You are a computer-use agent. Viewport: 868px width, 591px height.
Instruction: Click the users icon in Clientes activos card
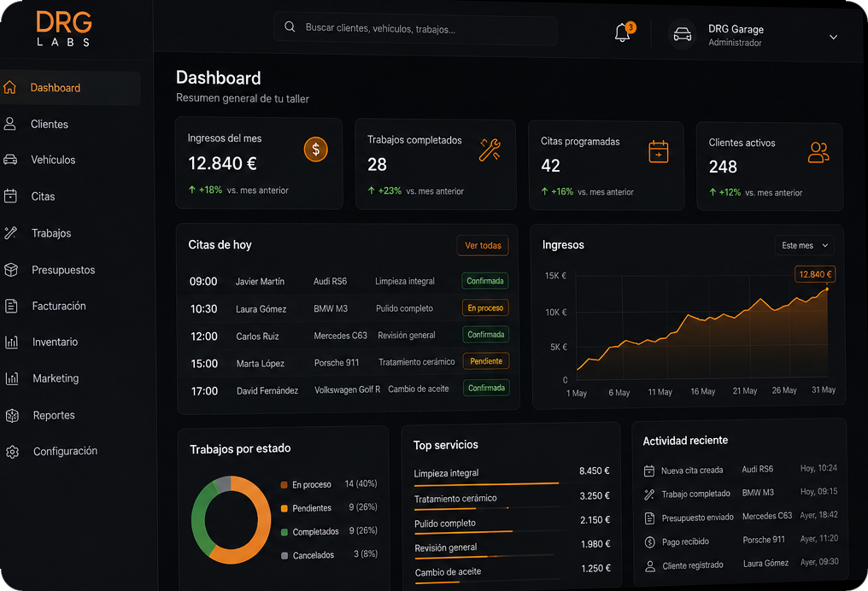[818, 153]
